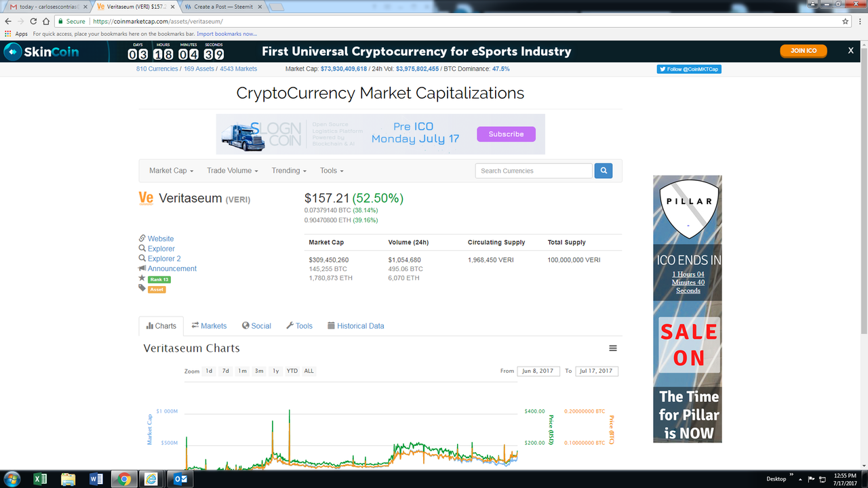
Task: Switch to the Historical Data tab
Action: (x=355, y=326)
